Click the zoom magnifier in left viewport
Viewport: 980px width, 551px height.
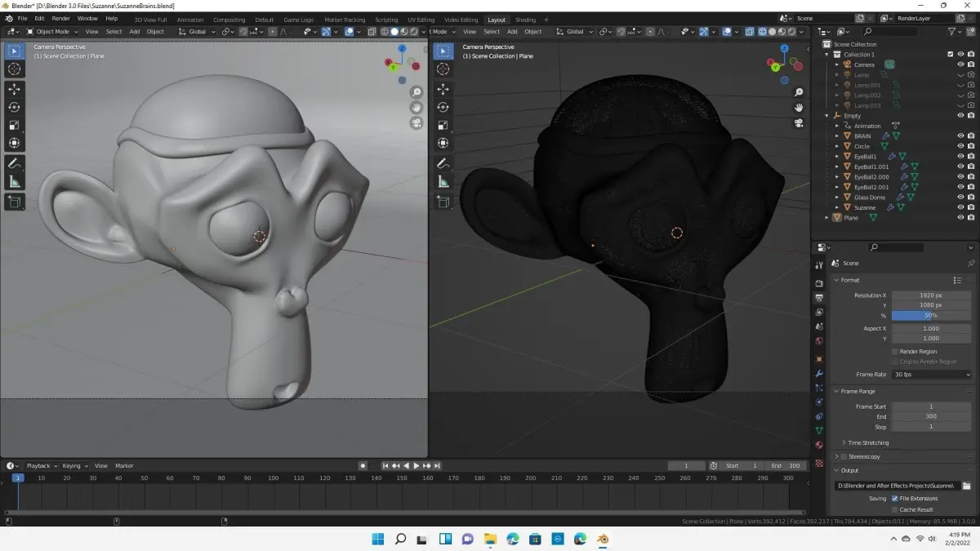coord(416,92)
